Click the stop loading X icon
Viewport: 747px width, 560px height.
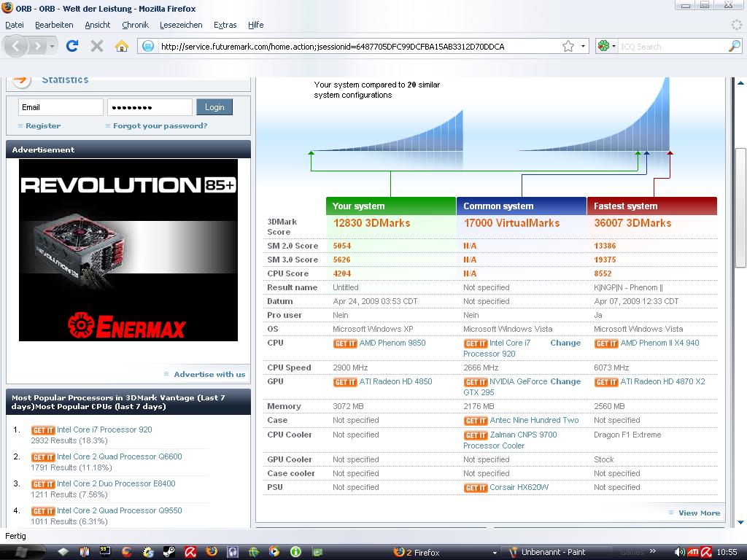(x=97, y=46)
